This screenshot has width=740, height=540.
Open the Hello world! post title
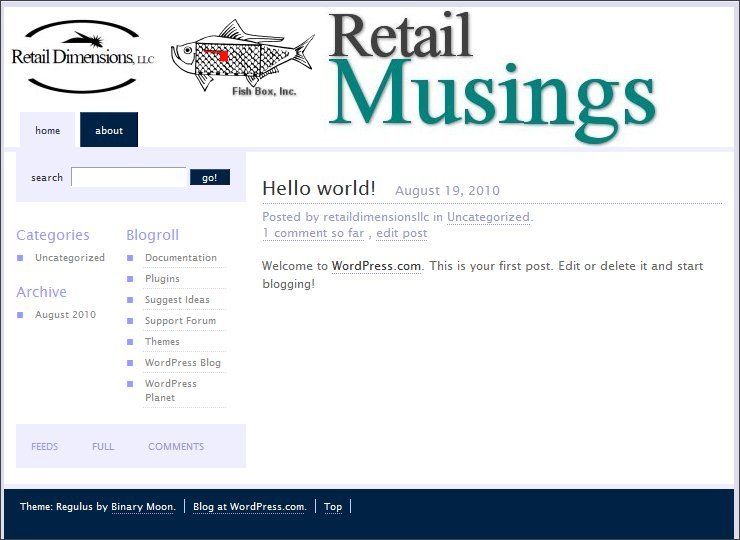pos(319,188)
